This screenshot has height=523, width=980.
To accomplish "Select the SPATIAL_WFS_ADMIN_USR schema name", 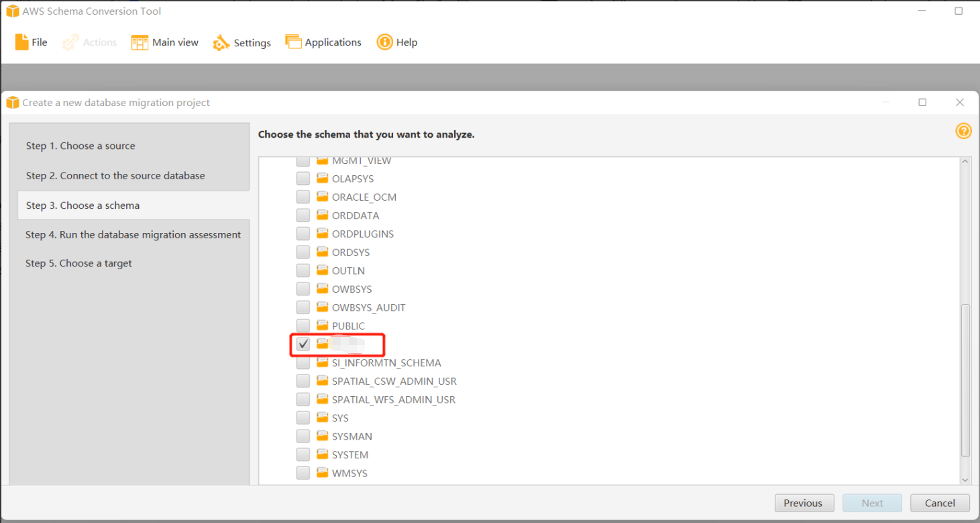I will 394,399.
